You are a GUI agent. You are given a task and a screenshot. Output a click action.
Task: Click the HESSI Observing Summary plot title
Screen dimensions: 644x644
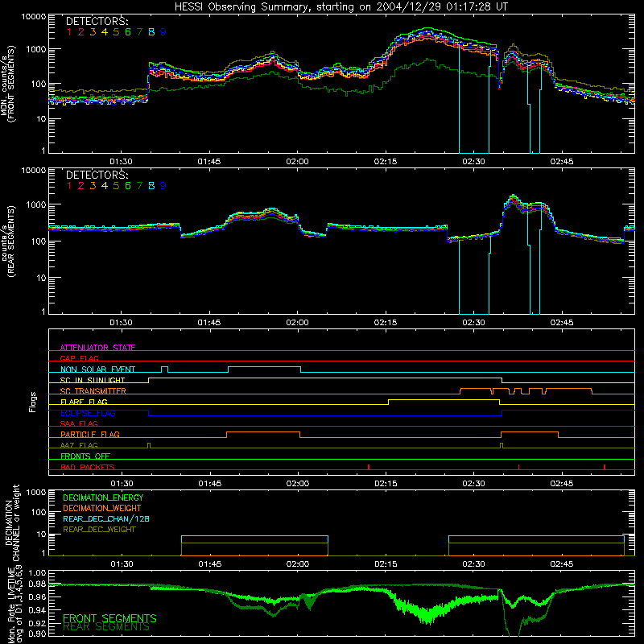click(341, 6)
